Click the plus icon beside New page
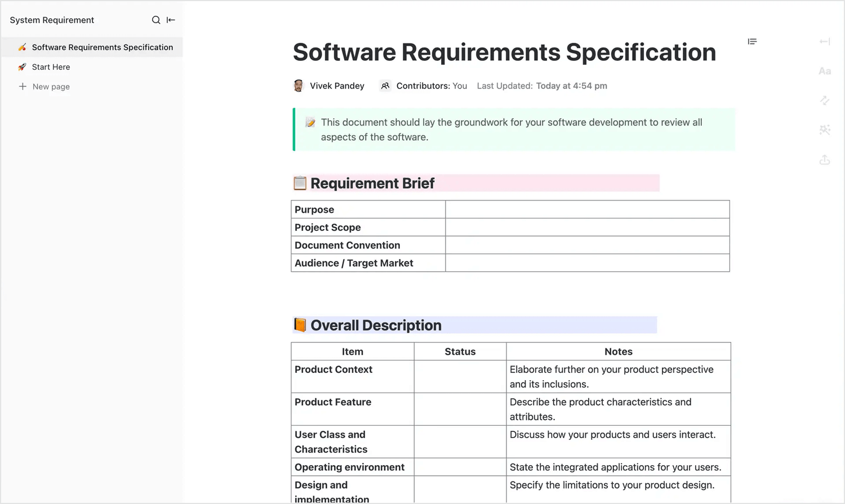This screenshot has width=845, height=504. click(23, 86)
